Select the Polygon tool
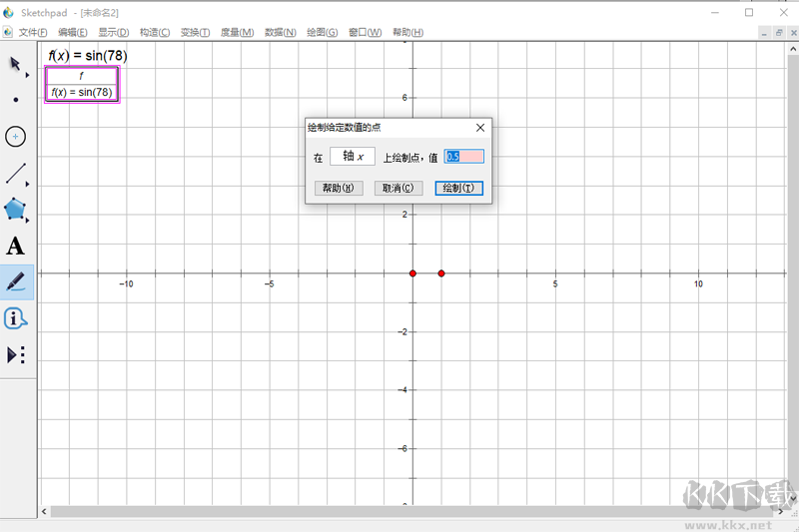This screenshot has width=799, height=532. point(16,210)
